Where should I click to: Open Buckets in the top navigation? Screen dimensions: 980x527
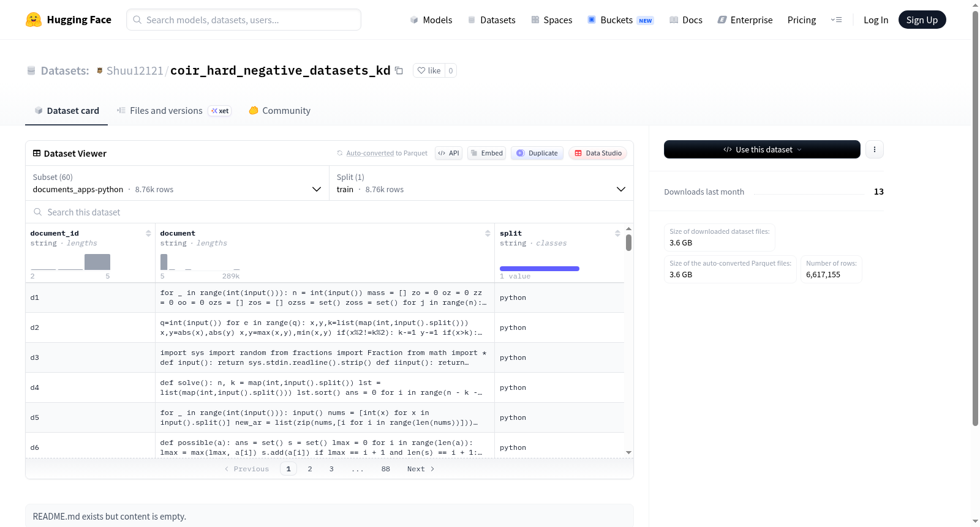620,20
